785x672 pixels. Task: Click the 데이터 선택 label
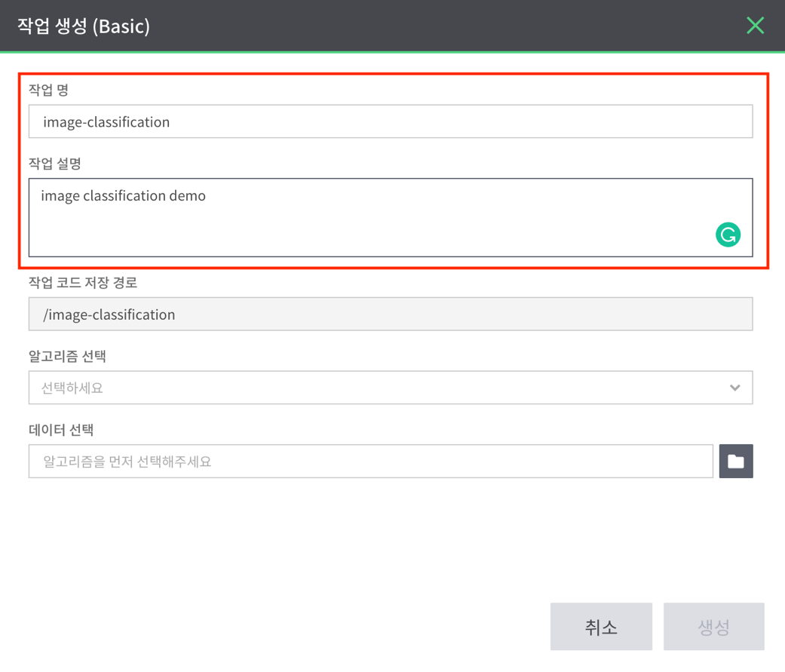click(61, 430)
